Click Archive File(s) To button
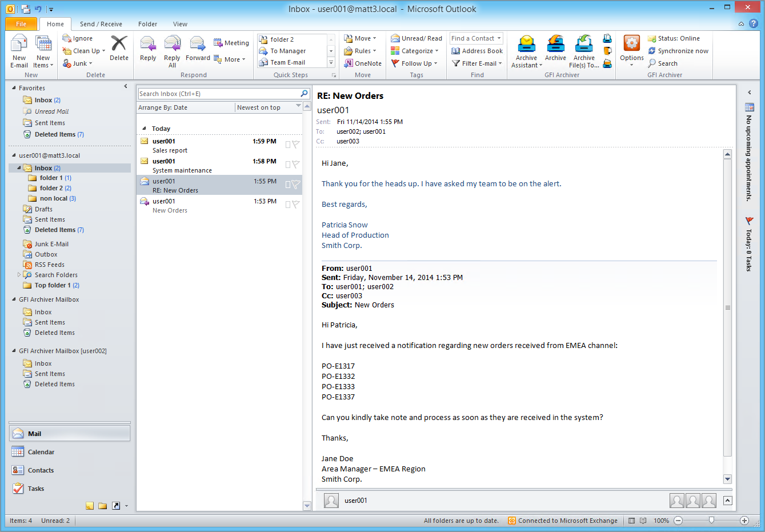This screenshot has height=532, width=765. point(584,51)
